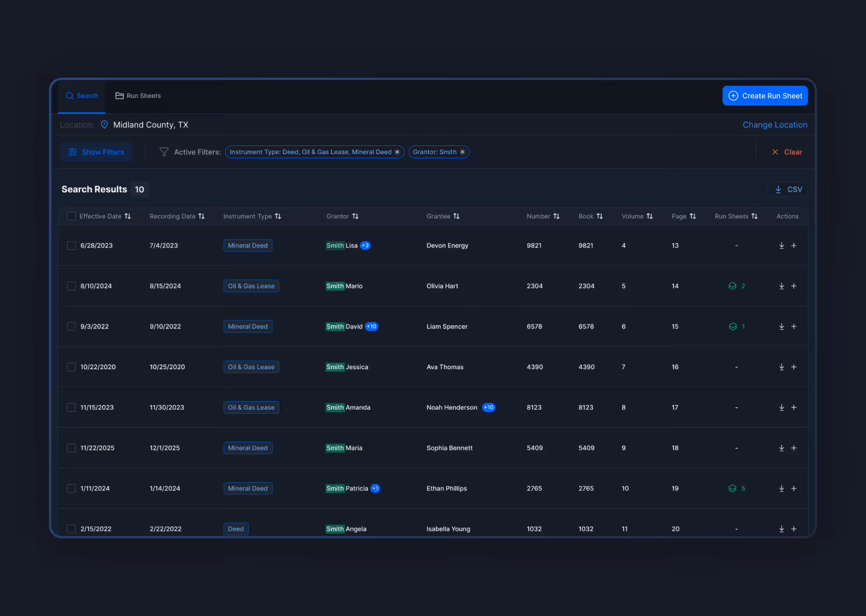Screen dimensions: 866x616
Task: Click the location pin icon
Action: coord(104,125)
